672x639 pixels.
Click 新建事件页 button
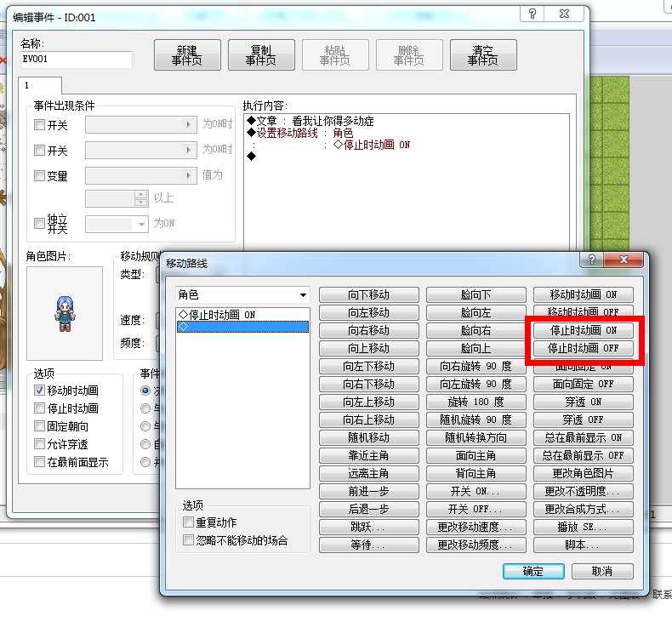coord(187,54)
